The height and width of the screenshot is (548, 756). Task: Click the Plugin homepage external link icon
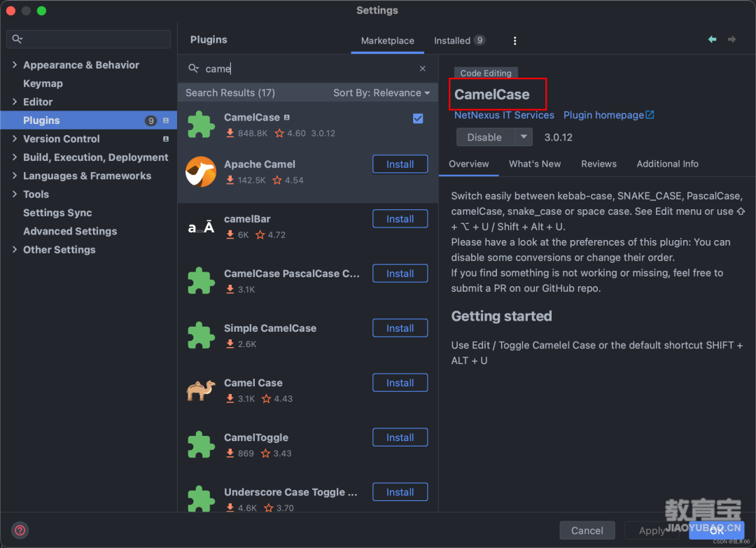pyautogui.click(x=650, y=115)
